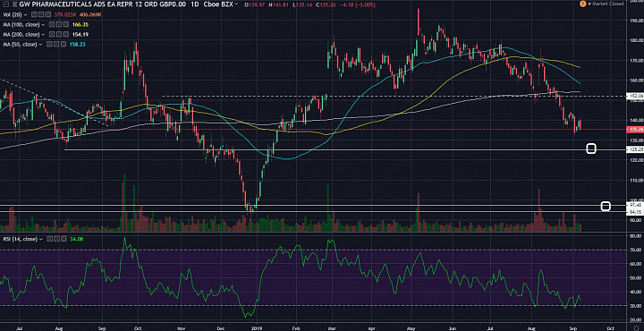
Task: Select the 135.26 current price label
Action: pyautogui.click(x=635, y=130)
